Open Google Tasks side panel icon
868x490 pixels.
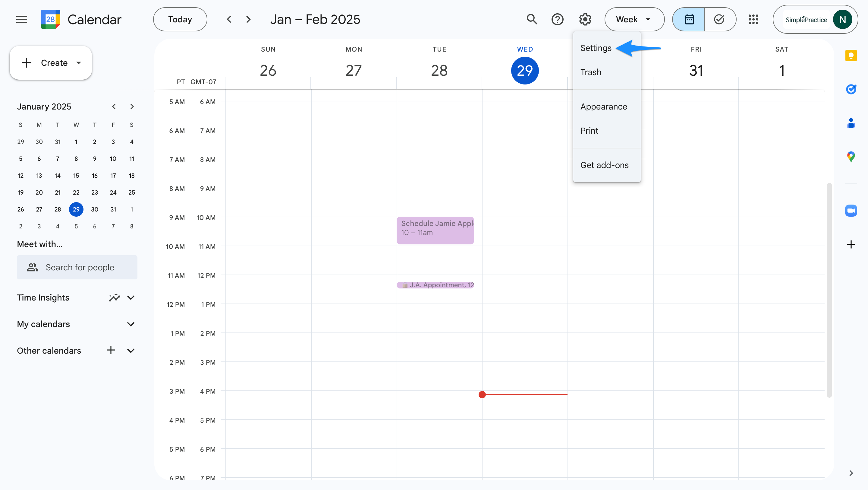click(851, 89)
